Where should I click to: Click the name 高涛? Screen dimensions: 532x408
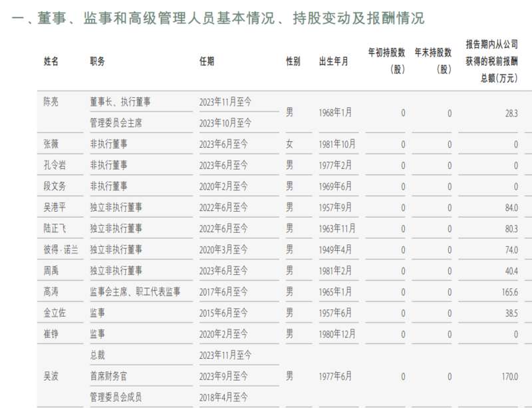pyautogui.click(x=51, y=292)
